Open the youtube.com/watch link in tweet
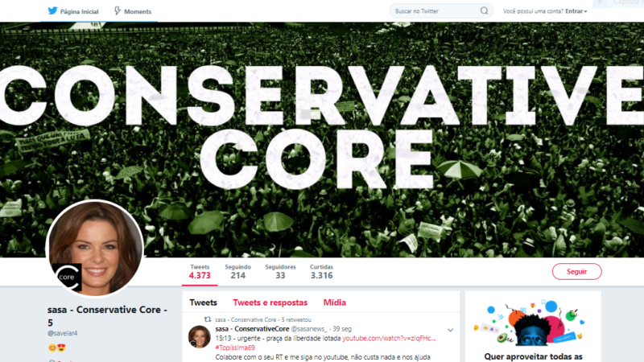This screenshot has width=644, height=362. coord(389,338)
